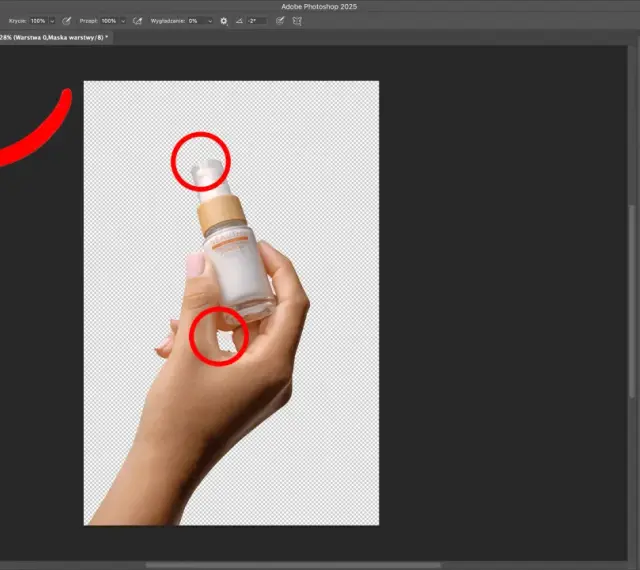
Task: Open symmetry paint butterfly icon
Action: coord(297,21)
